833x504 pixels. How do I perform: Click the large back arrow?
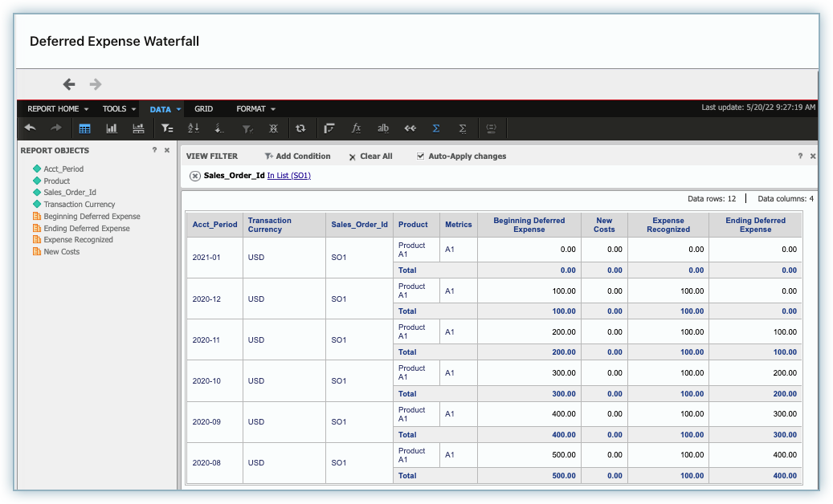click(69, 83)
